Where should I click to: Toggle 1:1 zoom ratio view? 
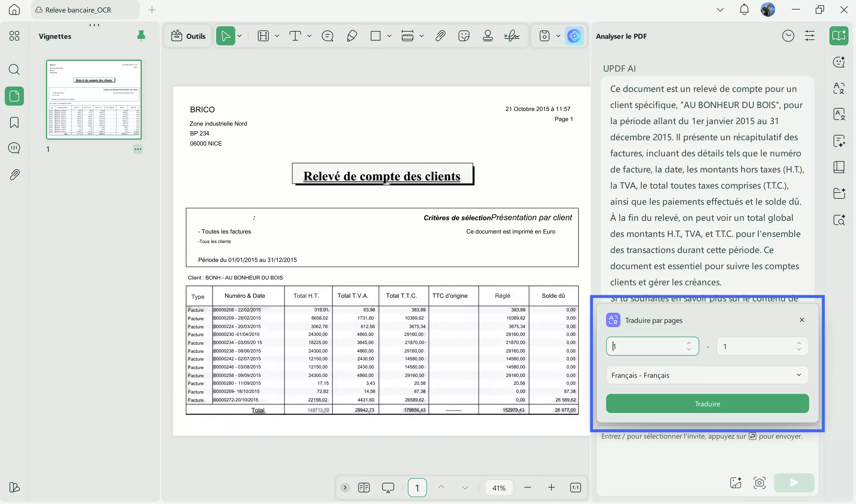coord(576,487)
